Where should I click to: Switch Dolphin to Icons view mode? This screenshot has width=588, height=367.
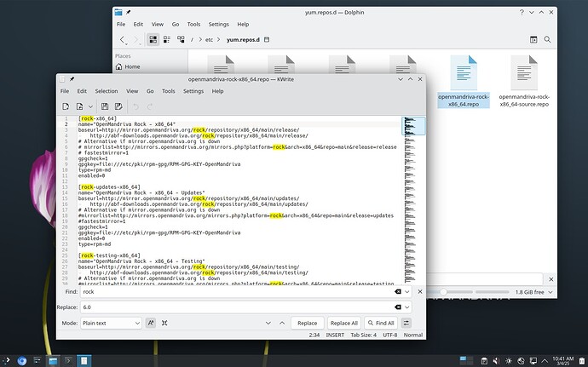(153, 39)
